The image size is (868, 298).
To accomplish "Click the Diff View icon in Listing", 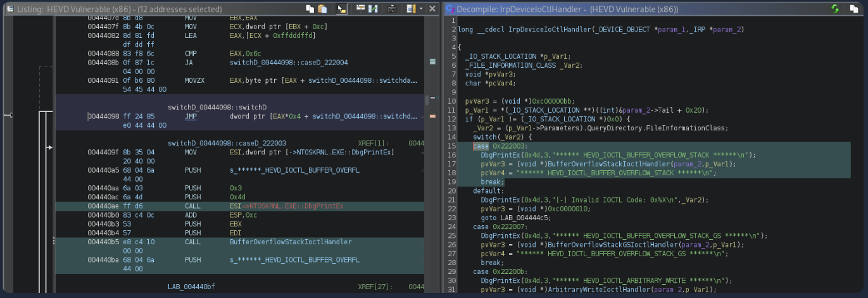I will 373,9.
